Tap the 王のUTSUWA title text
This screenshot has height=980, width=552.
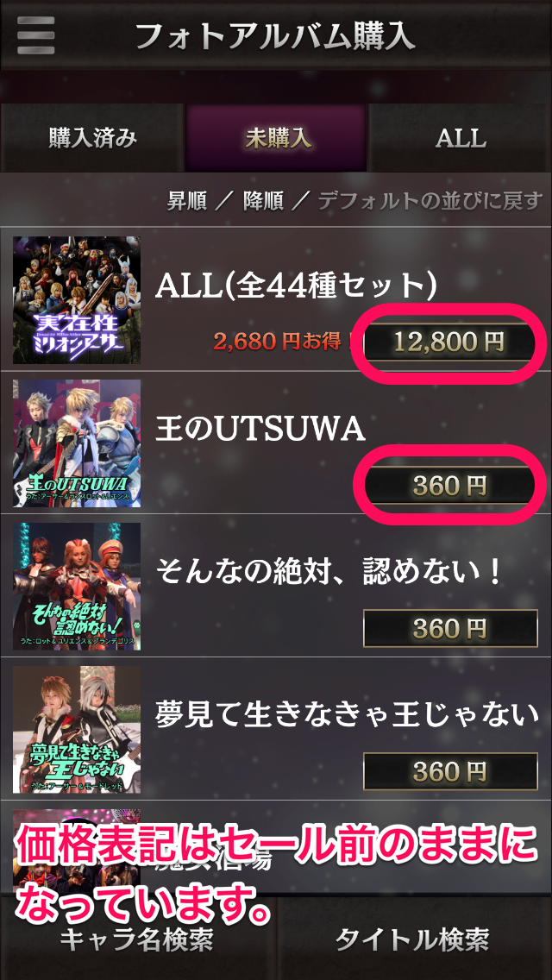260,430
